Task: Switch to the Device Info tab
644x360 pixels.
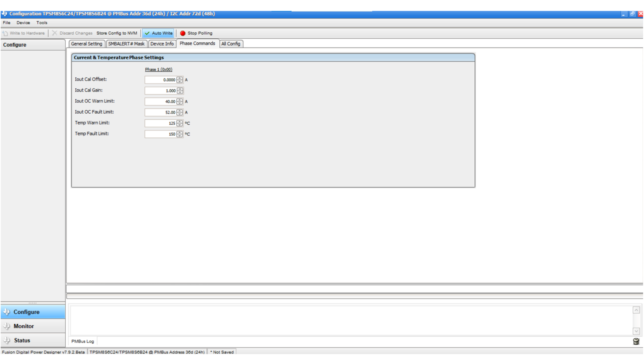Action: 162,44
